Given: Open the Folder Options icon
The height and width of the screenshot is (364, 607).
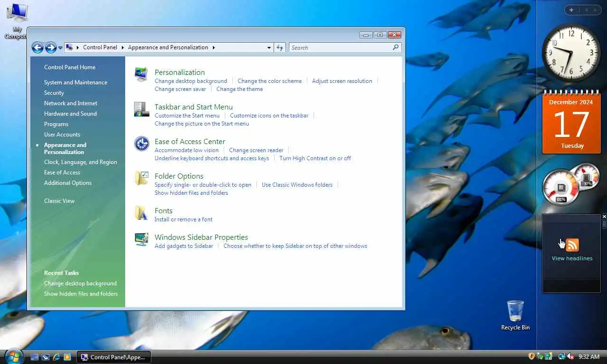Looking at the screenshot, I should tap(141, 178).
